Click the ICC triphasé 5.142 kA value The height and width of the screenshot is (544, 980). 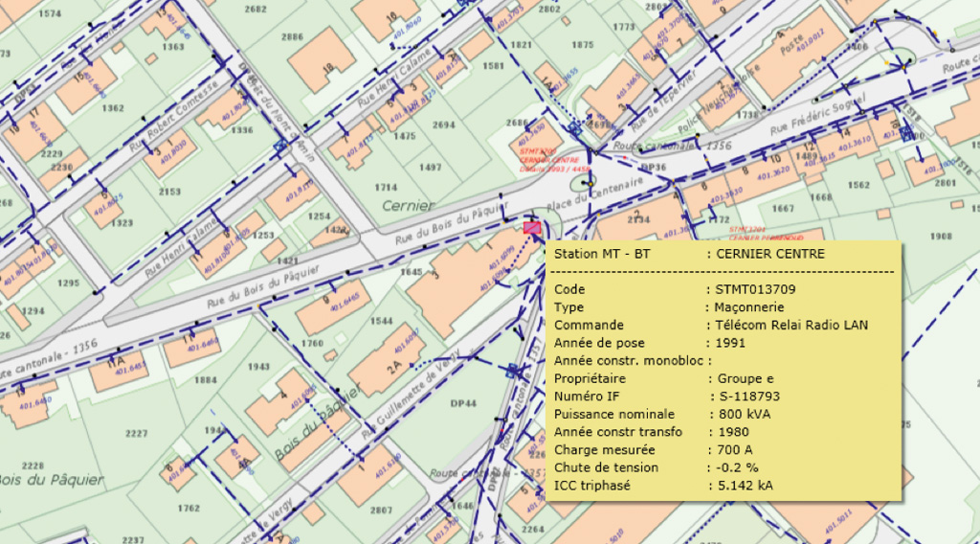pyautogui.click(x=746, y=486)
